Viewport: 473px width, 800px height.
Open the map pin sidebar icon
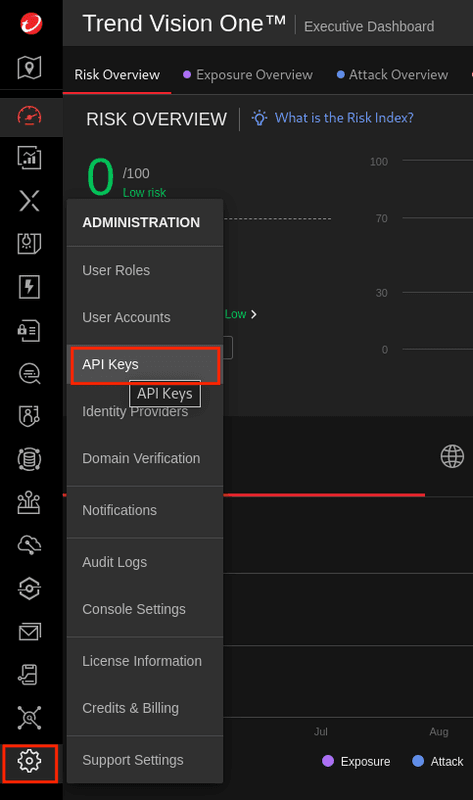pos(30,67)
